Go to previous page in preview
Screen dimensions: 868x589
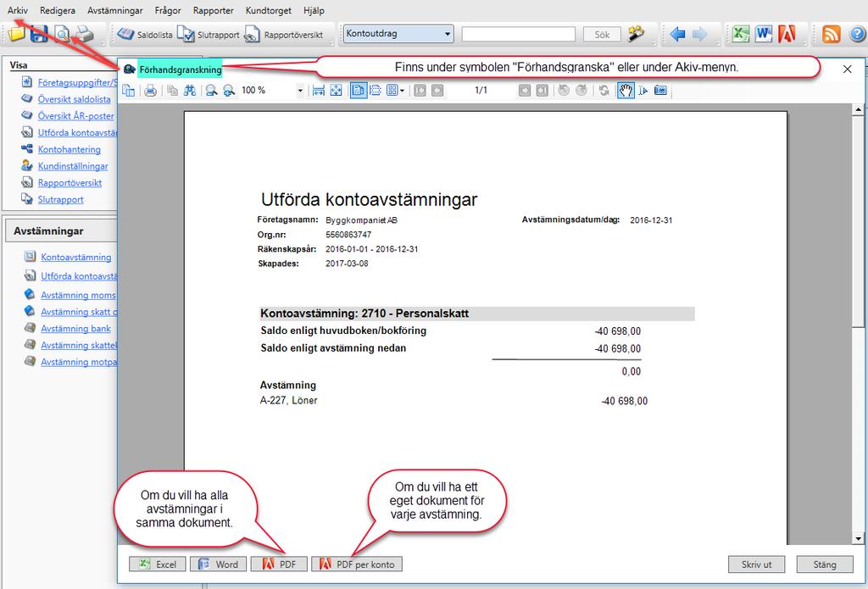point(437,90)
